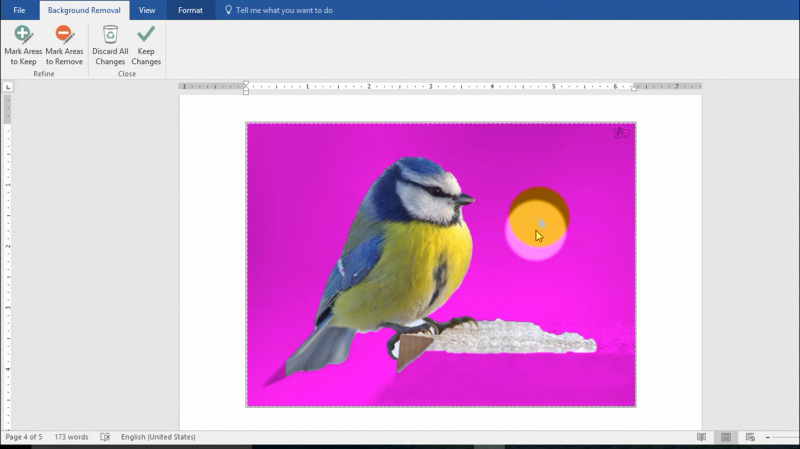
Task: Switch to Print Layout view
Action: pyautogui.click(x=725, y=437)
